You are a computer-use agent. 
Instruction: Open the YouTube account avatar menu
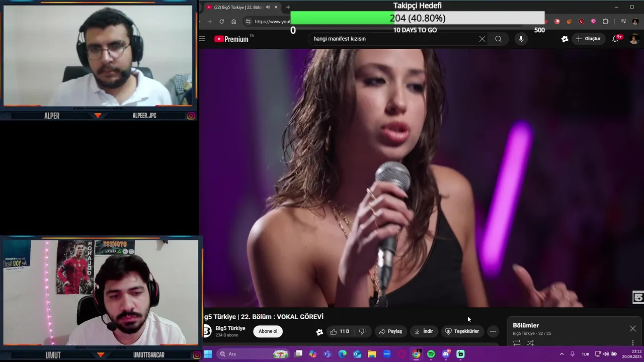point(635,39)
